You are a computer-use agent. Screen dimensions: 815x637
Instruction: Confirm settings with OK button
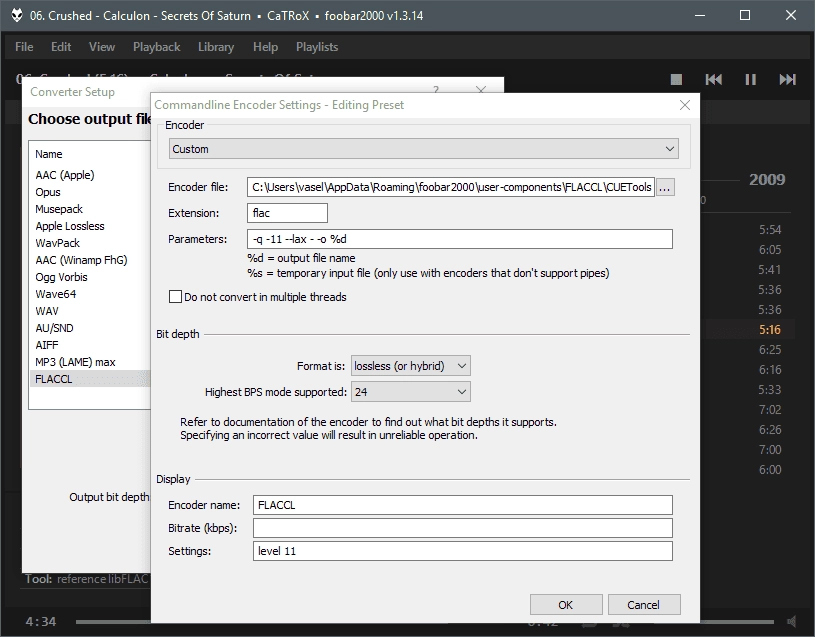click(566, 605)
